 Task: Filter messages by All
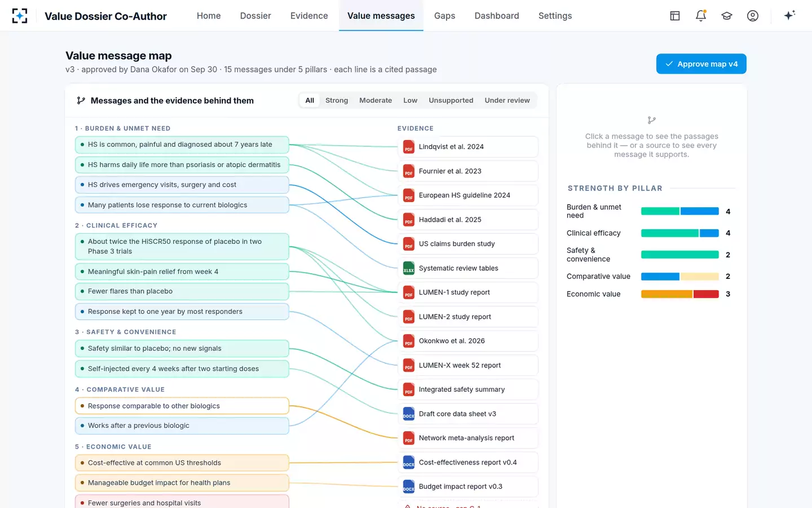310,100
